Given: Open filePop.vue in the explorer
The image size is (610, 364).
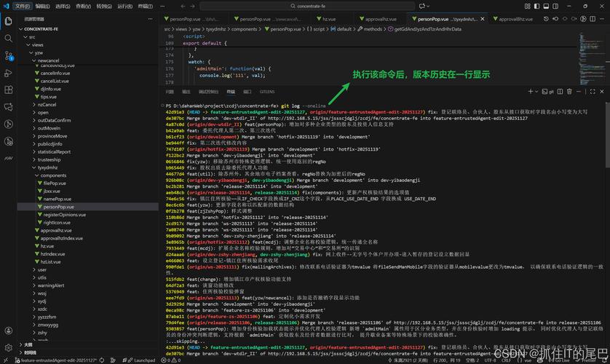Looking at the screenshot, I should pos(55,183).
